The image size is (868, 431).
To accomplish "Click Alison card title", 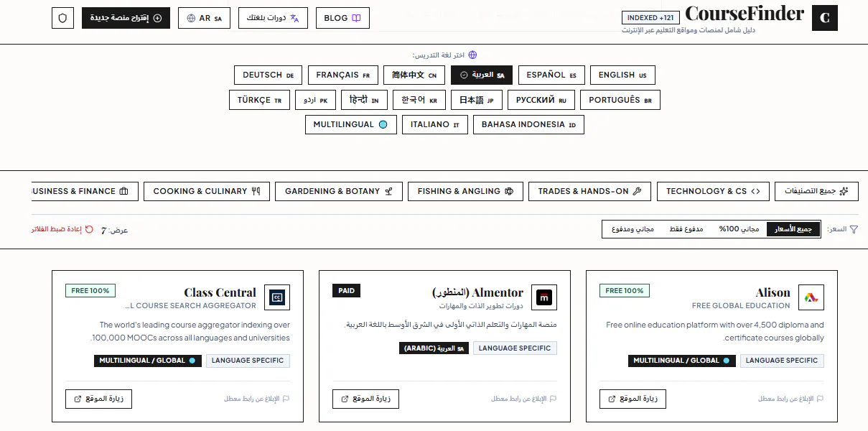I will tap(773, 292).
